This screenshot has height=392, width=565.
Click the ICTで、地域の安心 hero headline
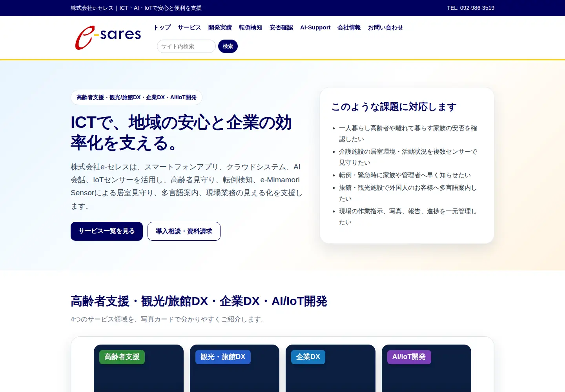(x=181, y=133)
